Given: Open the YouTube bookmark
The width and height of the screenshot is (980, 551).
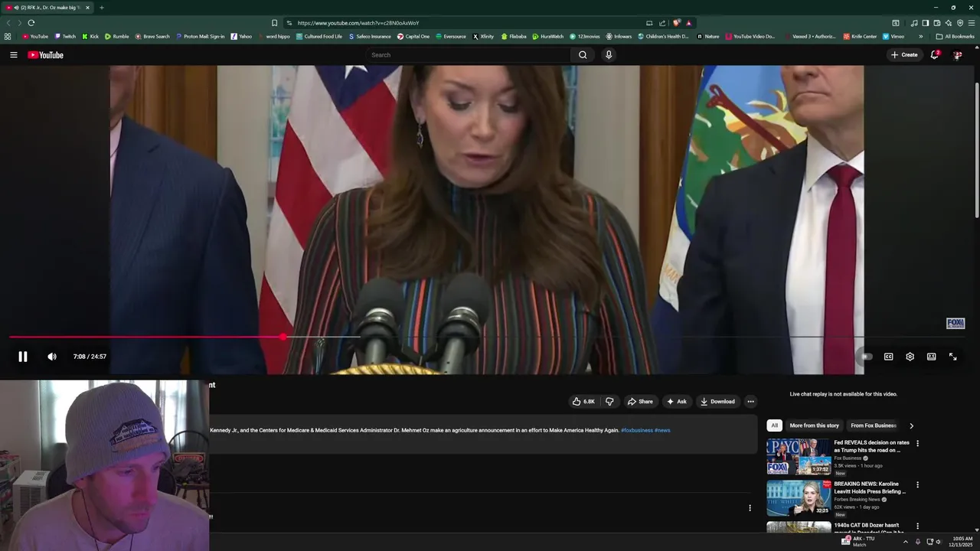Looking at the screenshot, I should tap(35, 36).
